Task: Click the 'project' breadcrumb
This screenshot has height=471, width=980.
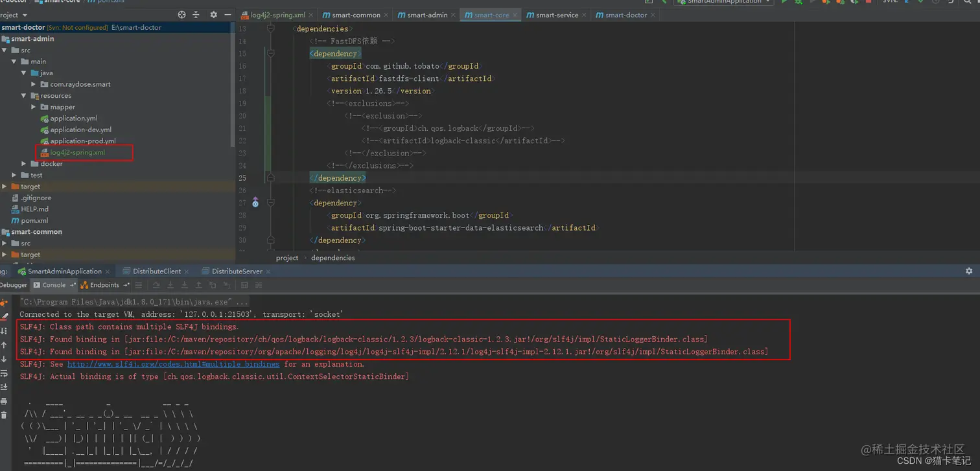Action: (x=287, y=258)
